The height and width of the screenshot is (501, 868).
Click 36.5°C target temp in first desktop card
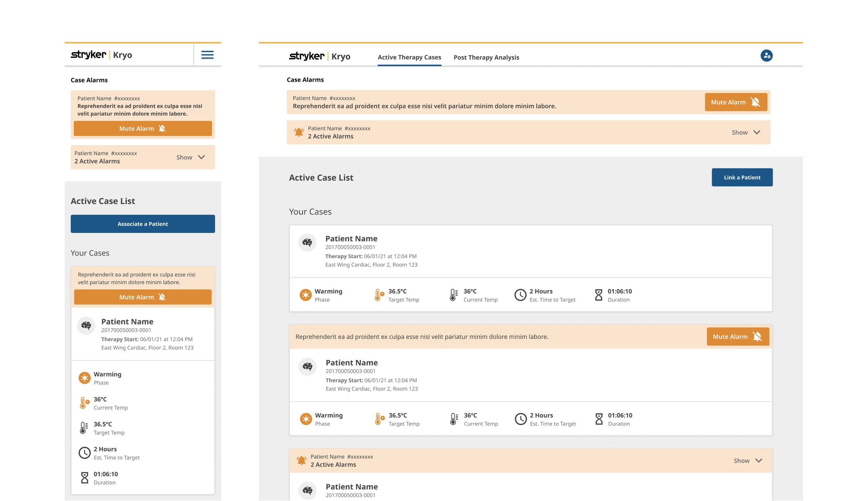[397, 291]
